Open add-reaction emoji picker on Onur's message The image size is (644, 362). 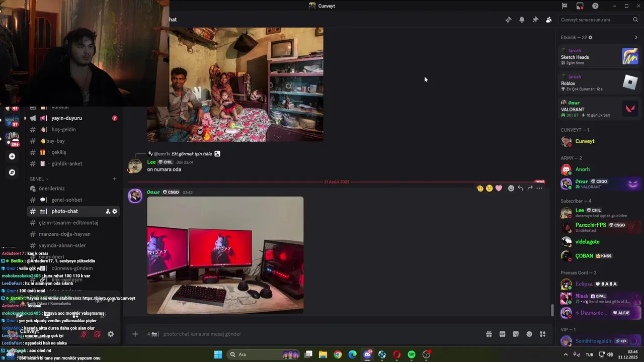tap(511, 188)
